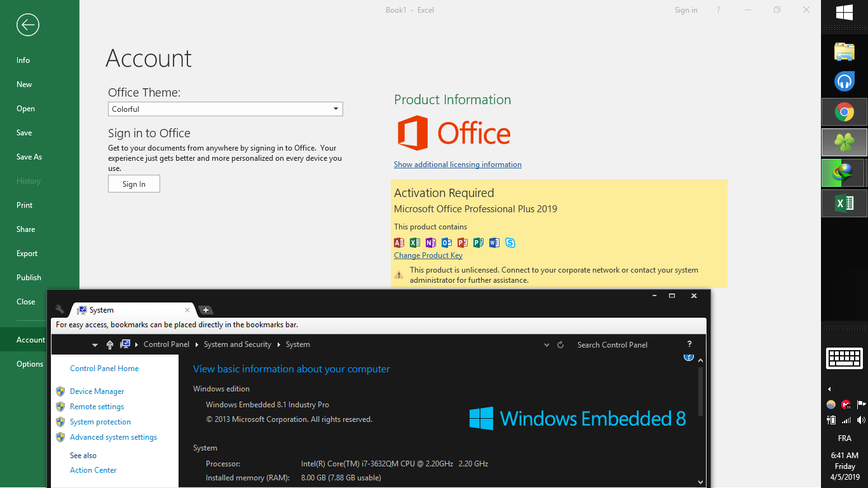
Task: Open Show additional licensing information link
Action: 458,165
